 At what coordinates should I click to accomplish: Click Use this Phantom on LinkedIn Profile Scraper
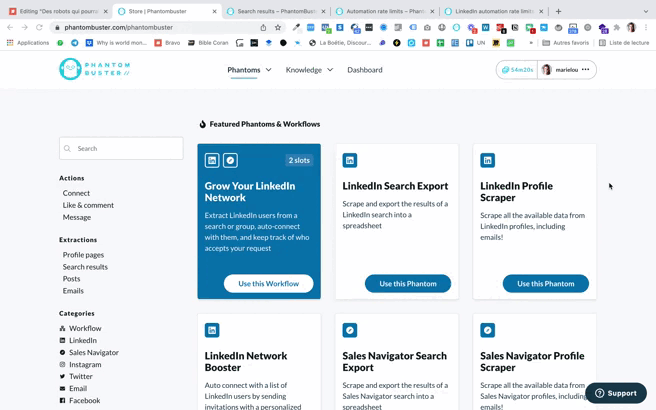click(x=546, y=284)
